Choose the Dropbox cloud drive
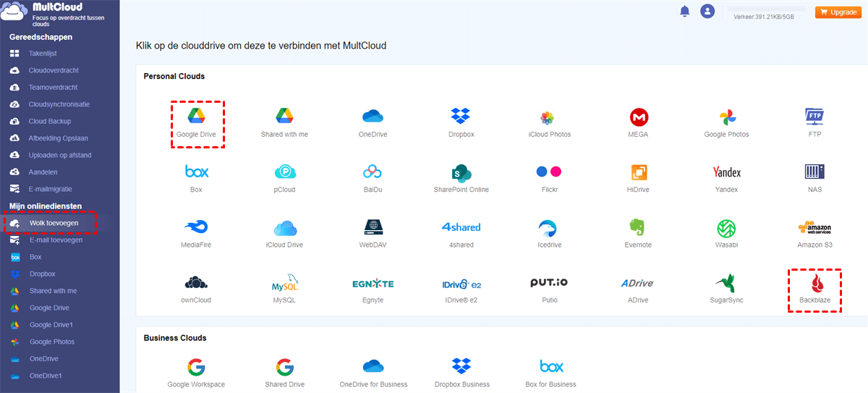This screenshot has width=868, height=393. click(461, 123)
